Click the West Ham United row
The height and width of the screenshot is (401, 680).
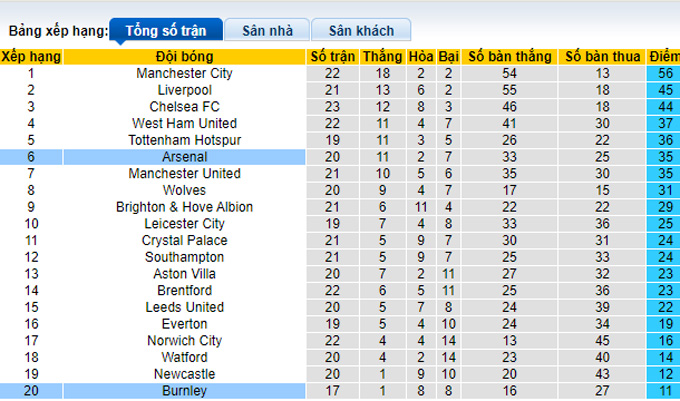(184, 123)
